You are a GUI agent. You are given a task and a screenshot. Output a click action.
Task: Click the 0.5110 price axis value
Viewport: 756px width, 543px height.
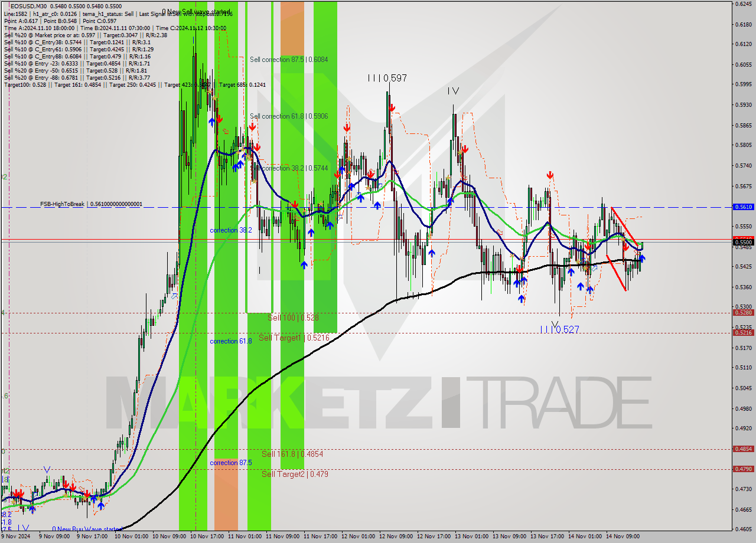[743, 368]
